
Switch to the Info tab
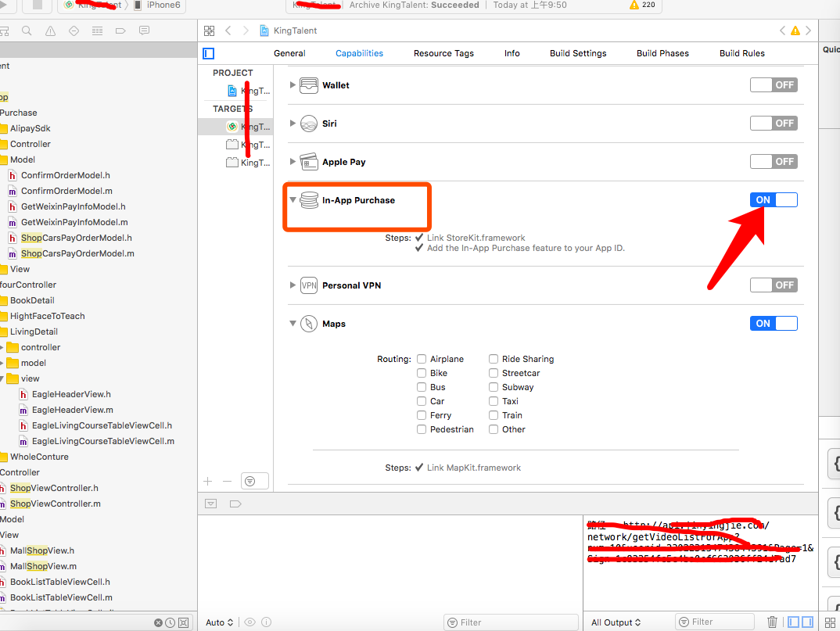(x=512, y=53)
